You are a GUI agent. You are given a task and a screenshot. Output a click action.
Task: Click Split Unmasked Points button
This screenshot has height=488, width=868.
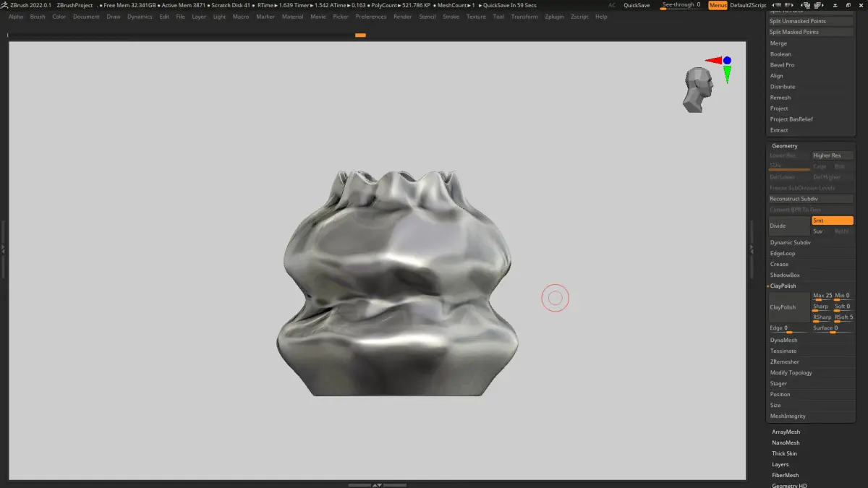click(811, 21)
